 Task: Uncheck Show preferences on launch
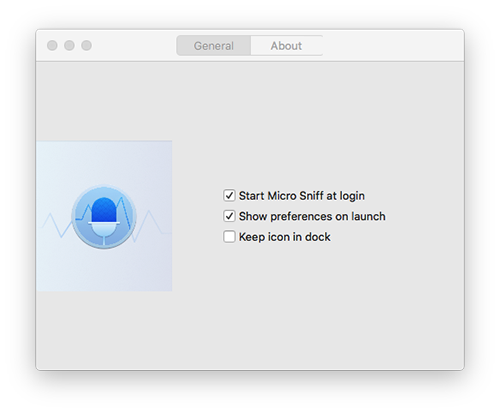(x=229, y=216)
